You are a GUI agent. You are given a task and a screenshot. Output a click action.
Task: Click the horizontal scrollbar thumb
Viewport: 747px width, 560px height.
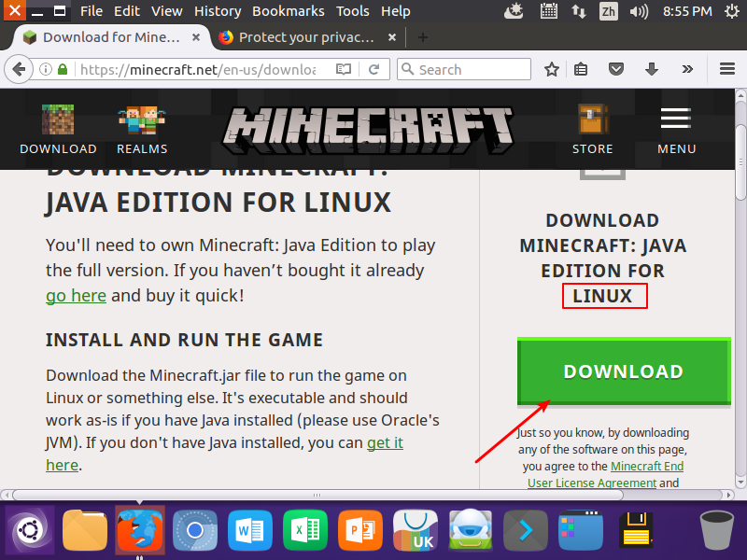pyautogui.click(x=317, y=495)
